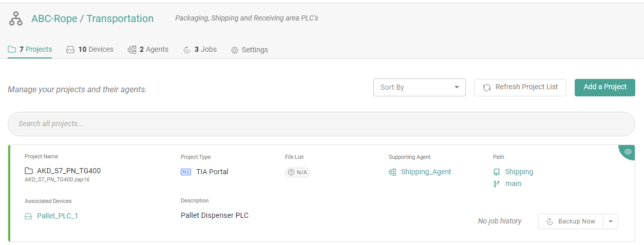Toggle the eye icon on project card corner
The image size is (644, 245).
pos(628,152)
